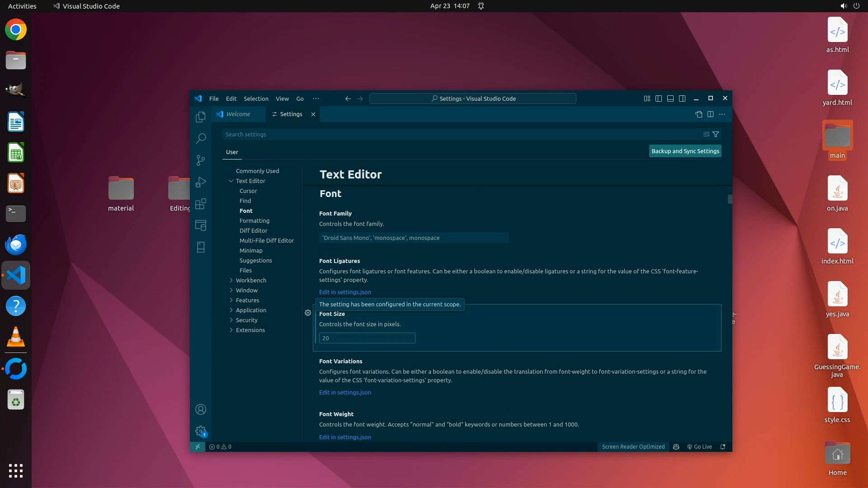
Task: Toggle the secondary side bar layout icon
Action: [682, 99]
